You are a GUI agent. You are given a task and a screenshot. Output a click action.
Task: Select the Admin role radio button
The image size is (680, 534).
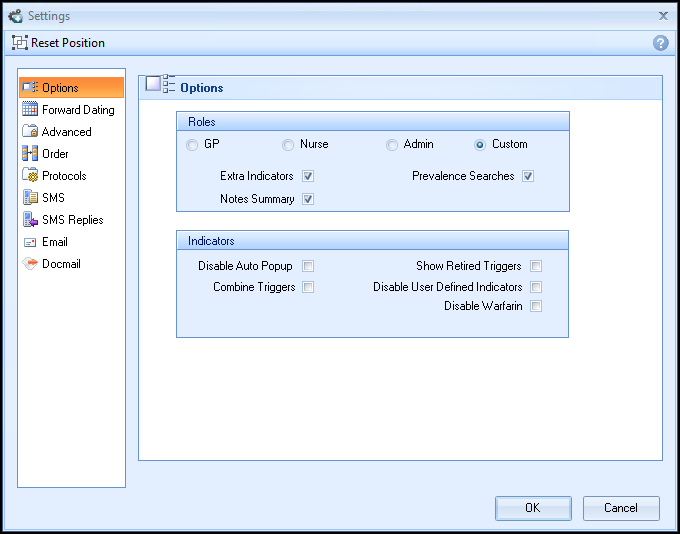392,145
